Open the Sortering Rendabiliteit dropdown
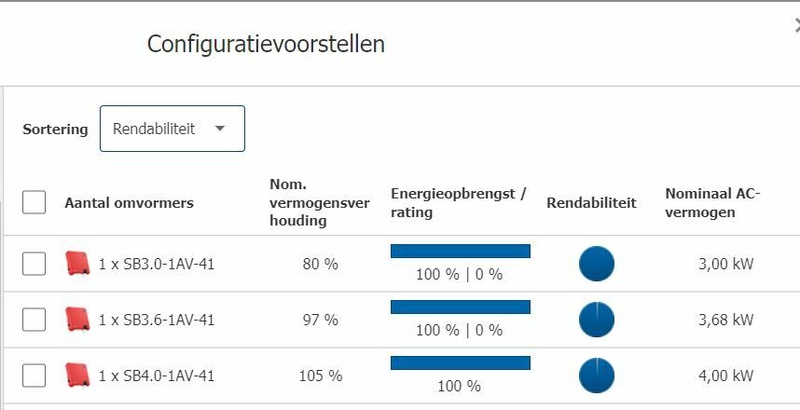This screenshot has height=410, width=800. [172, 129]
